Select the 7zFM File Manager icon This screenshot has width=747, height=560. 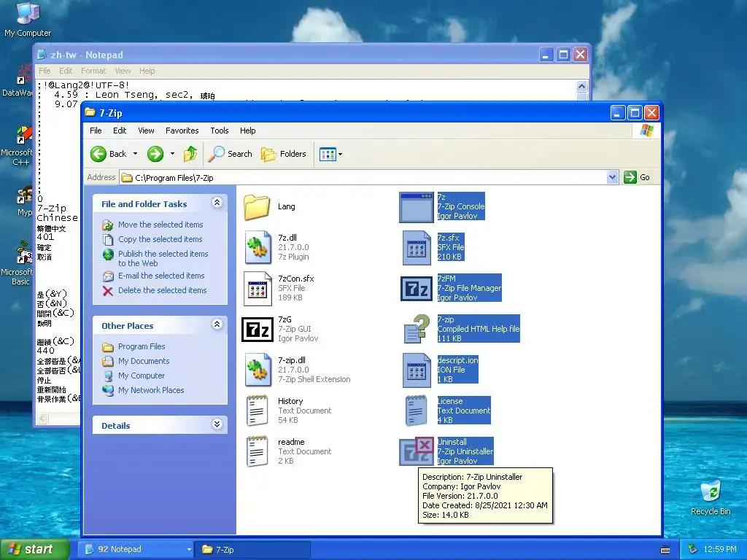(x=417, y=289)
